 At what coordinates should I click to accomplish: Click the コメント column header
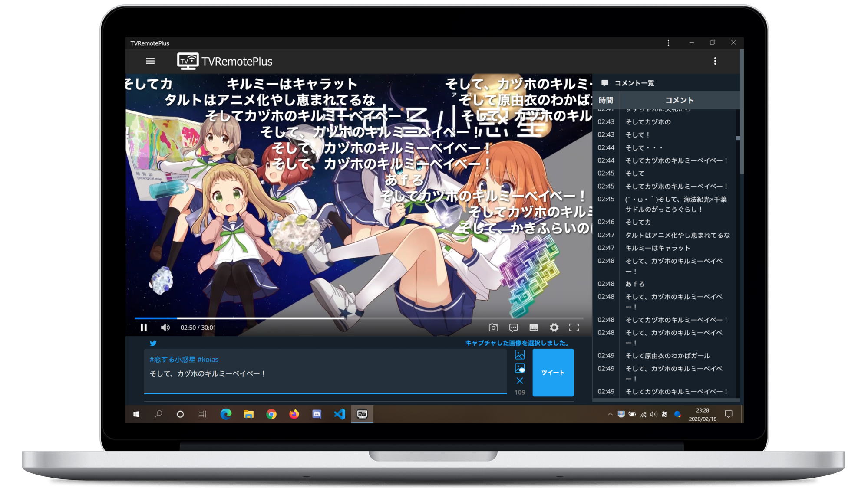680,100
